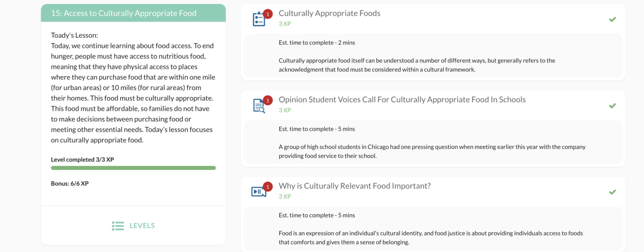The image size is (644, 252).
Task: Click the Culturally Appropriate Foods description text
Action: tap(417, 65)
